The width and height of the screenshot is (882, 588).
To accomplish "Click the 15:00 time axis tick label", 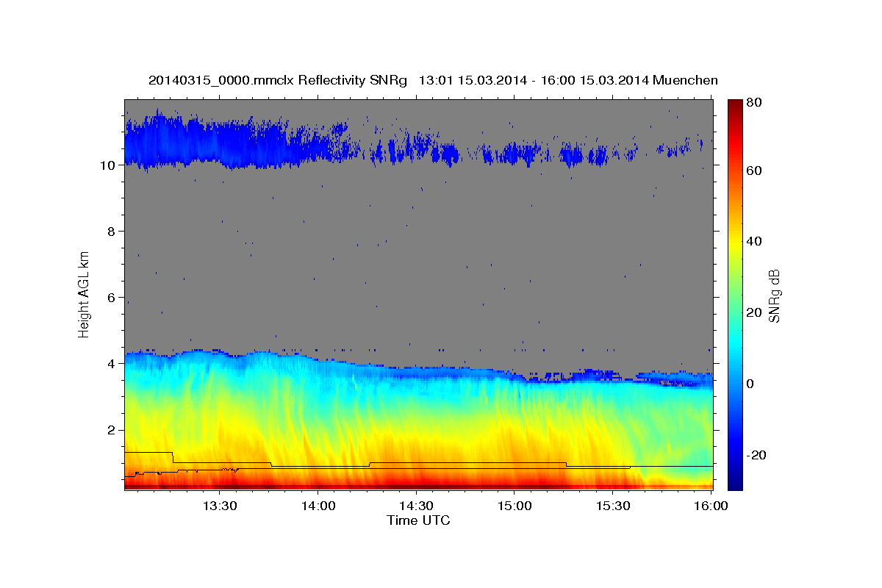I will pos(514,506).
